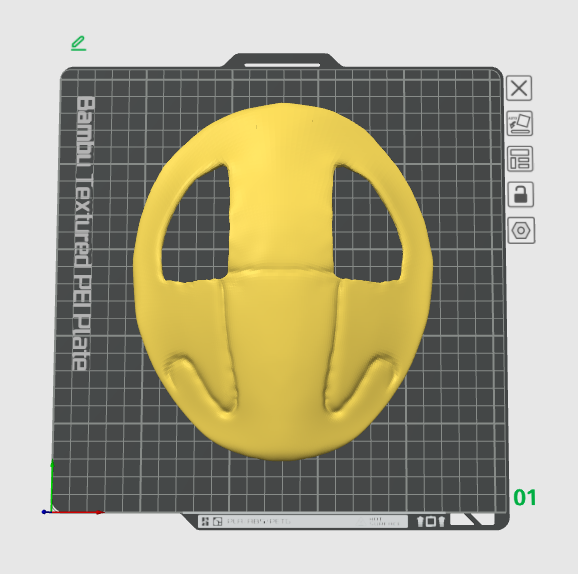Open plate settings hexagon icon

point(522,230)
